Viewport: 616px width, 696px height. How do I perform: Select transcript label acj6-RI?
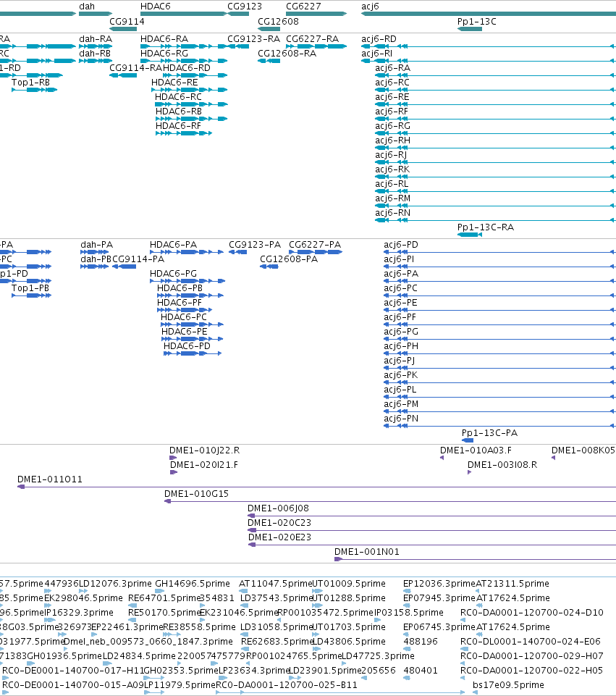point(376,54)
